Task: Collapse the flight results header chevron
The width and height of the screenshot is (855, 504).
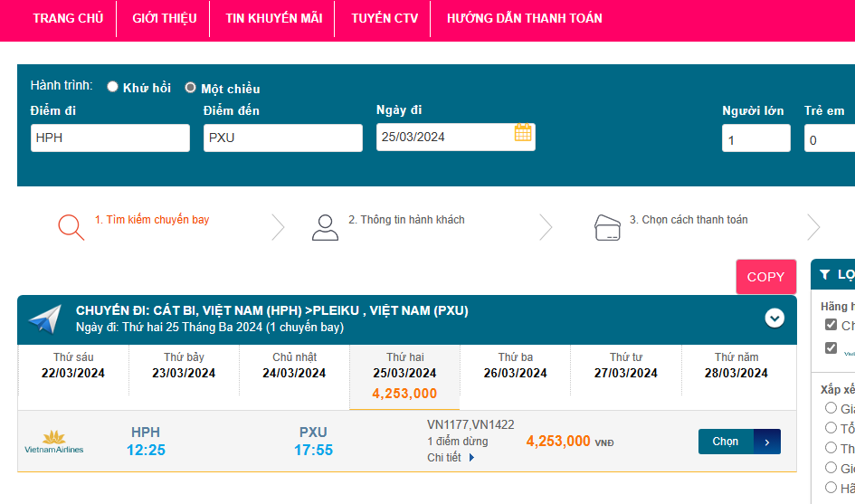Action: tap(774, 318)
